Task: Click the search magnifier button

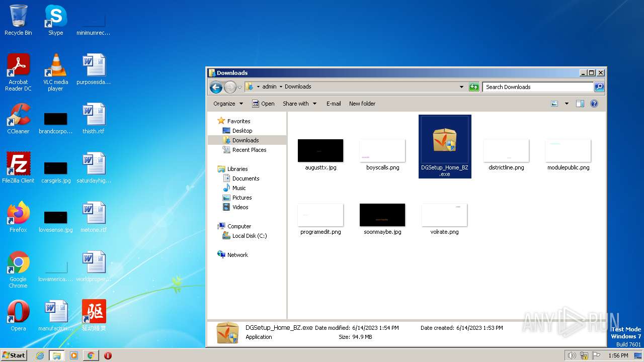Action: click(599, 87)
